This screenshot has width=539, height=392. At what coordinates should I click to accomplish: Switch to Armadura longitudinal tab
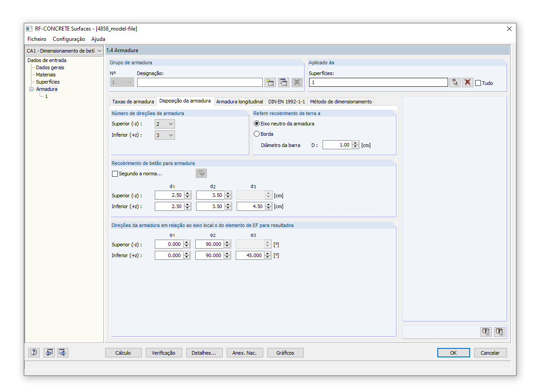[240, 101]
